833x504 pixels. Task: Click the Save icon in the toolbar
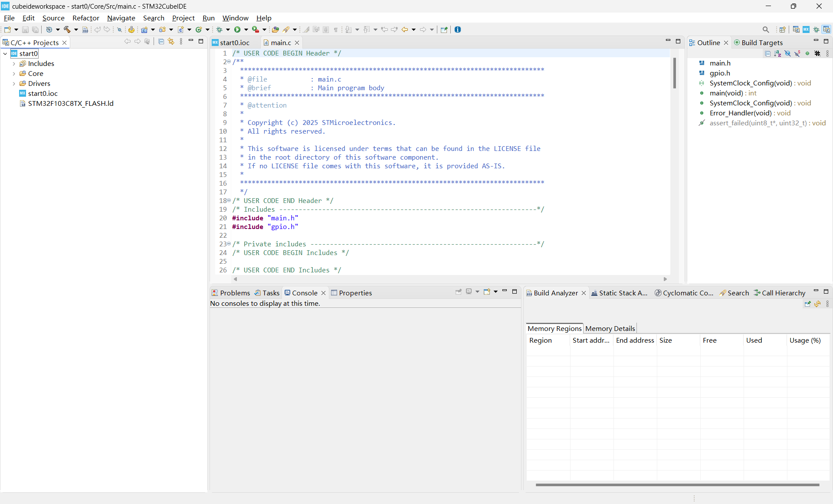25,29
